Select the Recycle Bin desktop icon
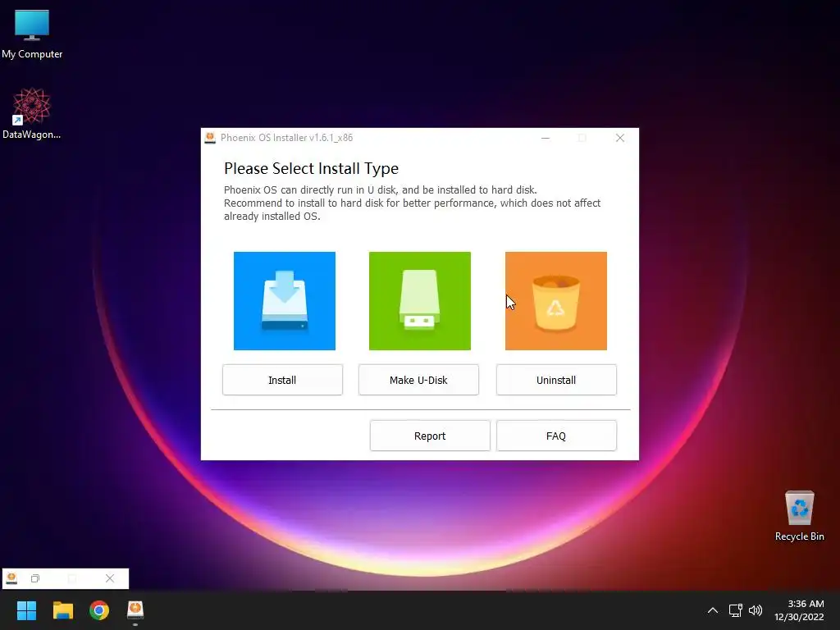The width and height of the screenshot is (840, 630). 799,515
